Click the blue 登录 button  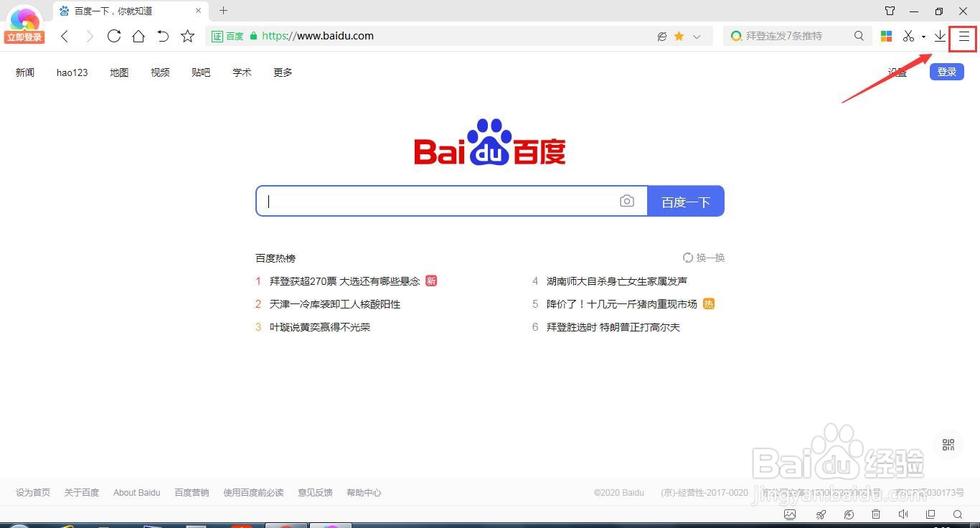[946, 72]
